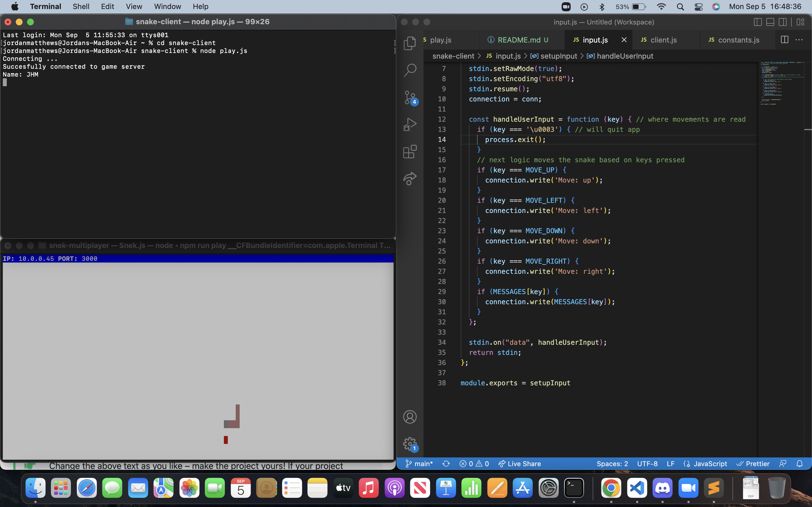Image resolution: width=812 pixels, height=507 pixels.
Task: Open the Manage settings gear
Action: tap(410, 443)
